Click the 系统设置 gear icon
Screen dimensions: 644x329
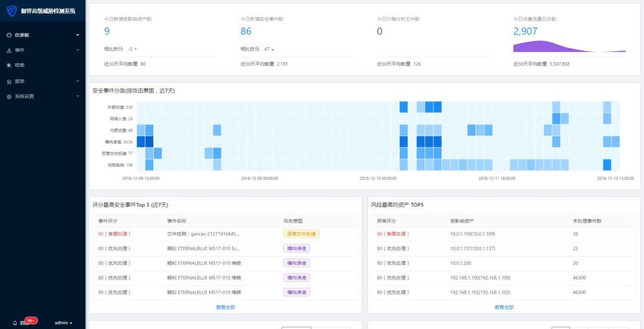(9, 97)
